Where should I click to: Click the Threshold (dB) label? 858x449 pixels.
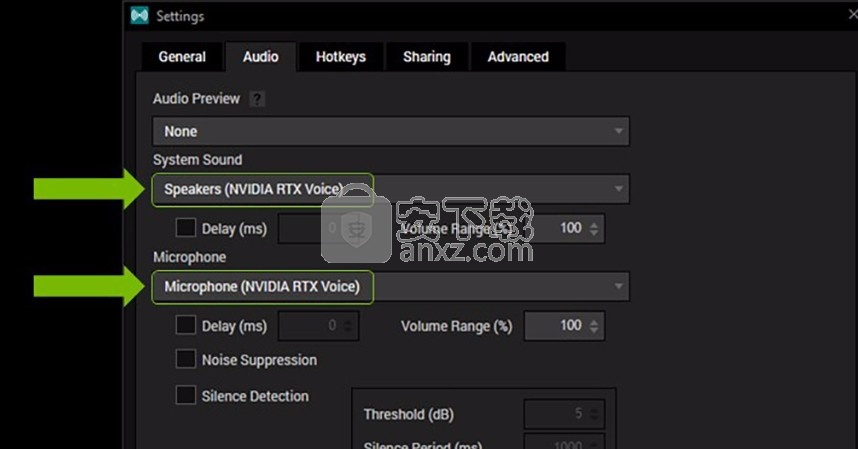(x=409, y=415)
